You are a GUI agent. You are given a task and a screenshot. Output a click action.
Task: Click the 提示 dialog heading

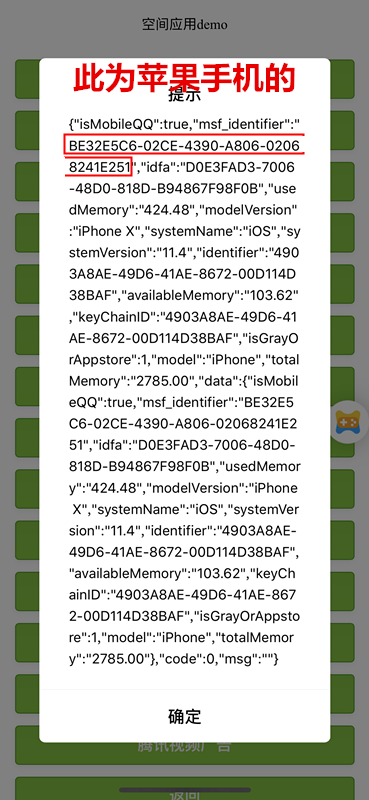click(184, 94)
